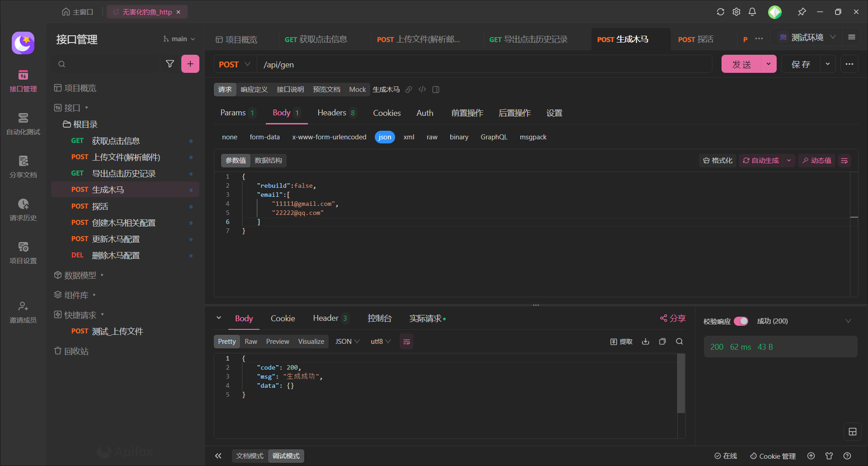The width and height of the screenshot is (868, 466).
Task: Select the GraphQL body type
Action: click(494, 137)
